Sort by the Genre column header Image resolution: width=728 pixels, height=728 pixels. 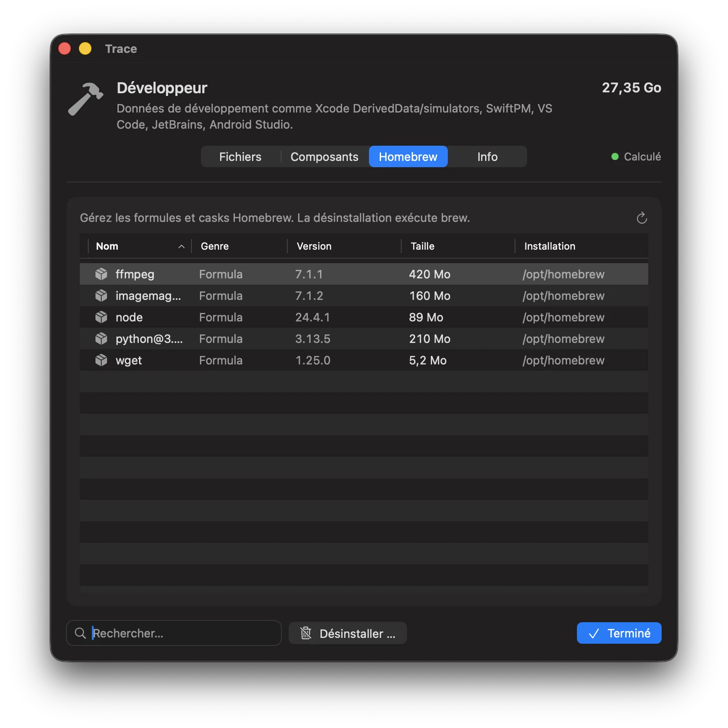click(239, 246)
